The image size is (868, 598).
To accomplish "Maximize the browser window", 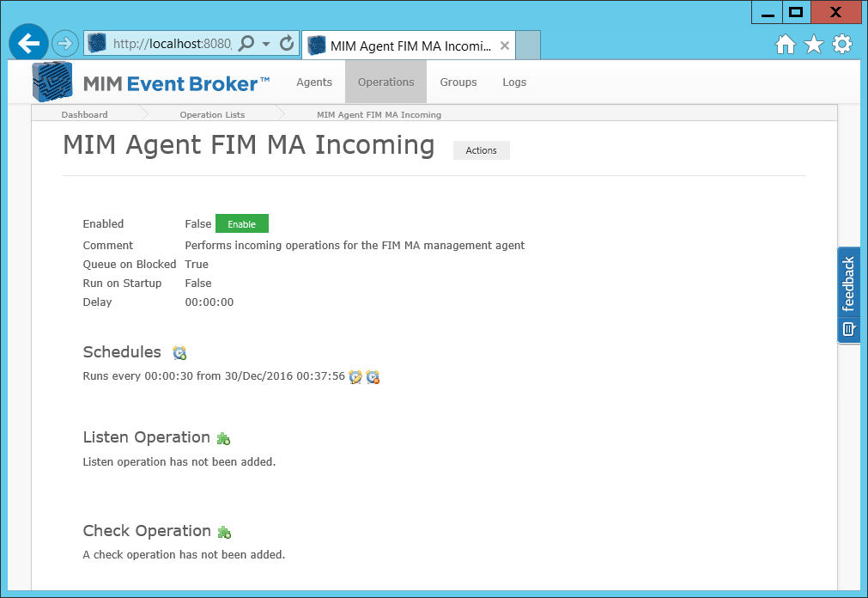I will click(796, 13).
